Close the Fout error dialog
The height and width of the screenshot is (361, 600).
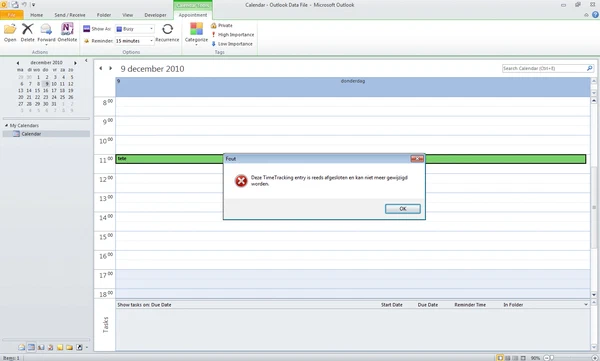pyautogui.click(x=417, y=158)
